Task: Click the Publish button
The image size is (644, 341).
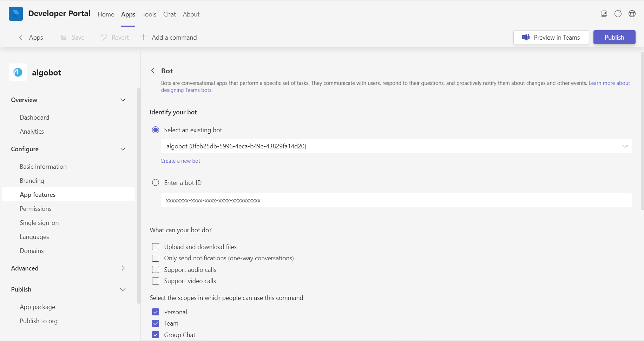Action: coord(614,37)
